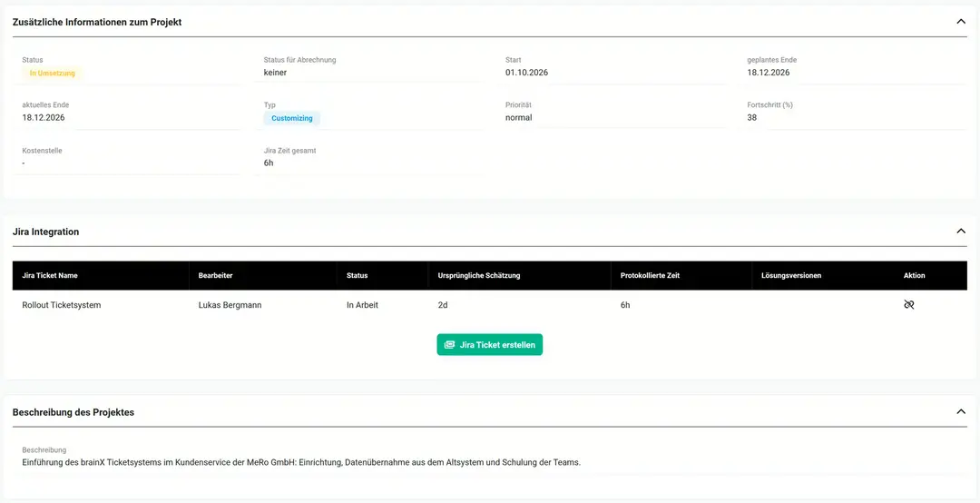This screenshot has width=980, height=503.
Task: Click the In Umsetzung status badge
Action: point(53,74)
